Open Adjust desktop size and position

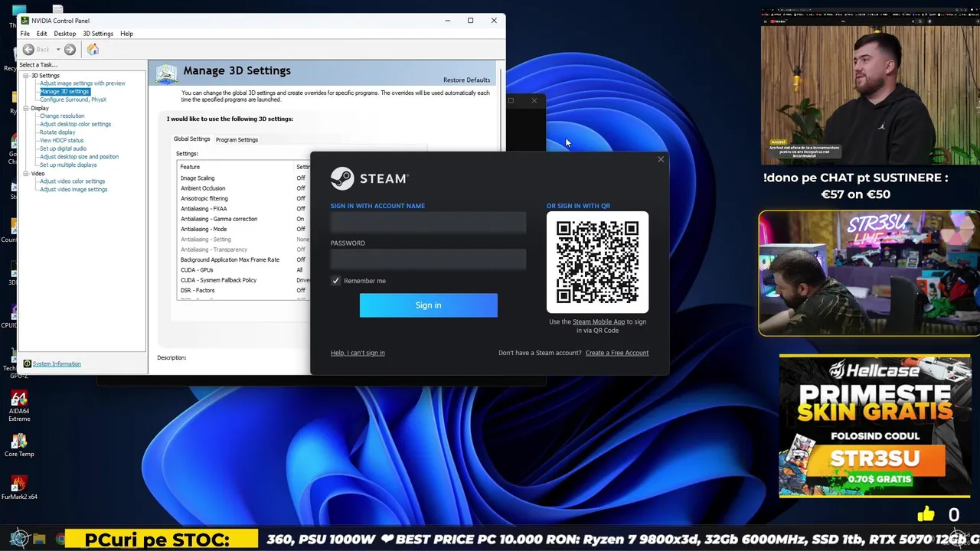[x=79, y=157]
